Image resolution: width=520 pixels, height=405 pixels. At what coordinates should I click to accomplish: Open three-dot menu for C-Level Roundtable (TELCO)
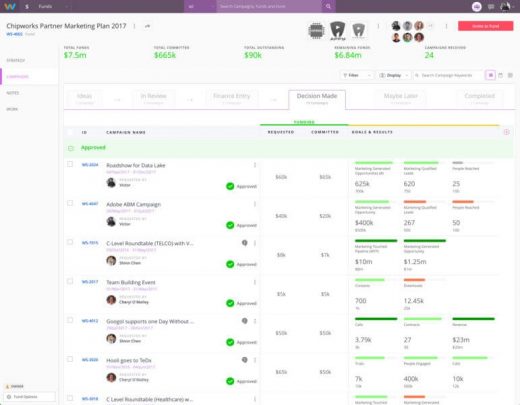255,243
